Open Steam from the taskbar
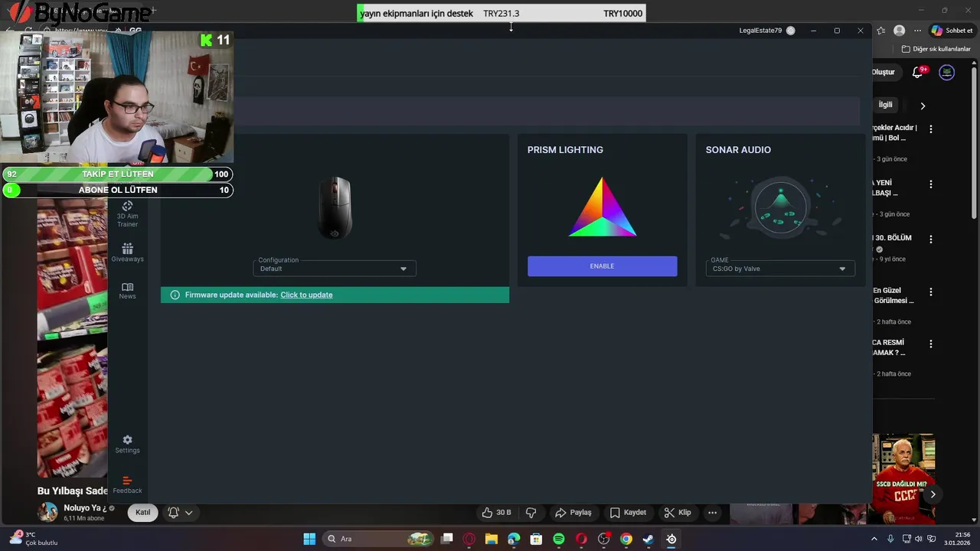Screen dimensions: 980x551 tap(648, 539)
